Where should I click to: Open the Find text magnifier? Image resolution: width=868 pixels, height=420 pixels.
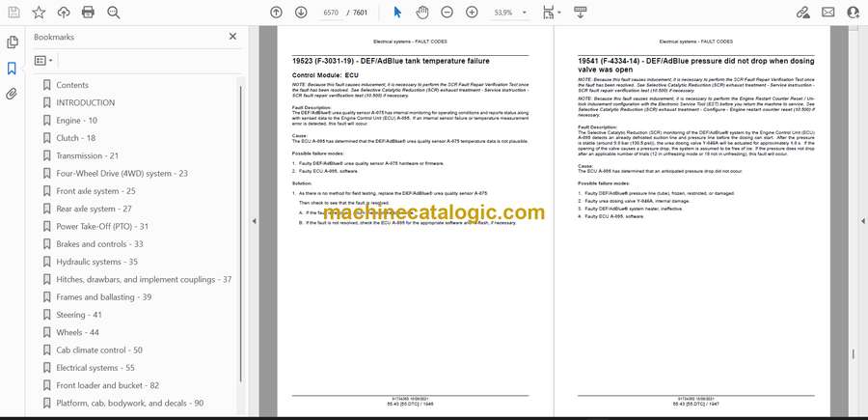[x=114, y=13]
